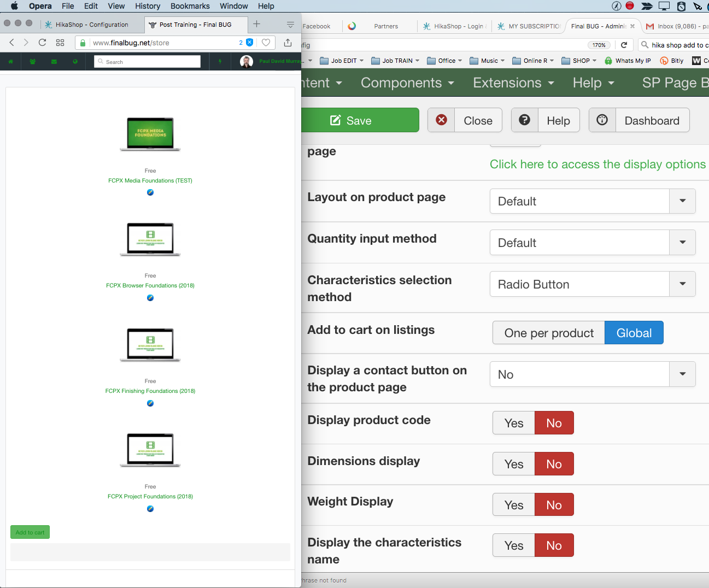Click the site Search field

click(x=147, y=62)
